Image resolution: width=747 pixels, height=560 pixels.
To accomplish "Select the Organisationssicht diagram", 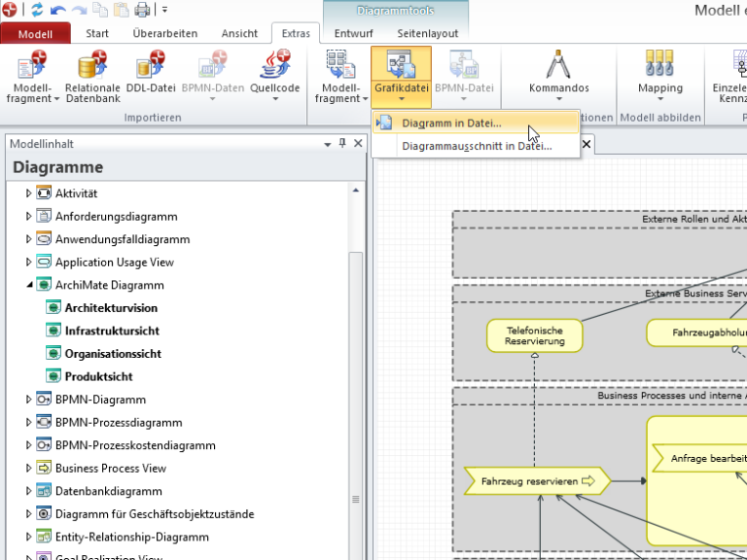I will (113, 353).
